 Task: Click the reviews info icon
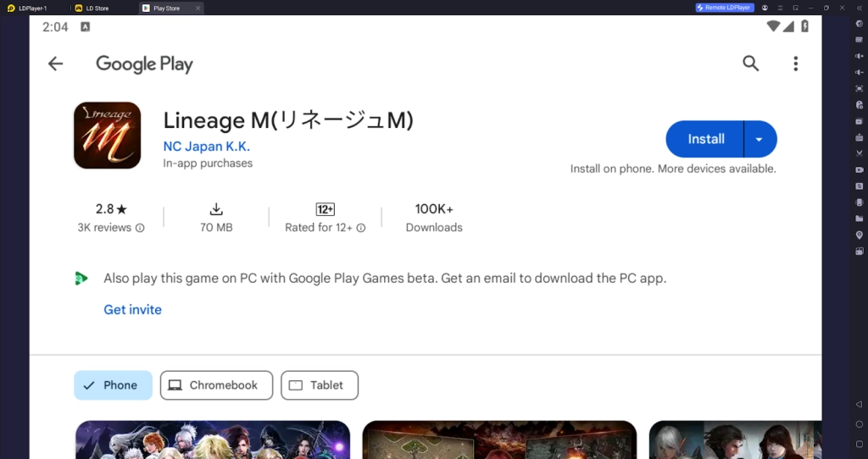click(140, 228)
